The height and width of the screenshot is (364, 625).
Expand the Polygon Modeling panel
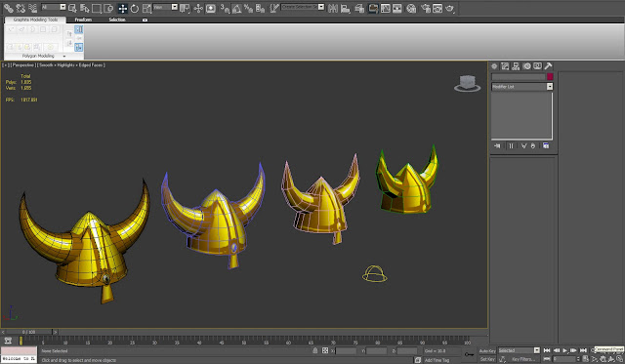[38, 57]
